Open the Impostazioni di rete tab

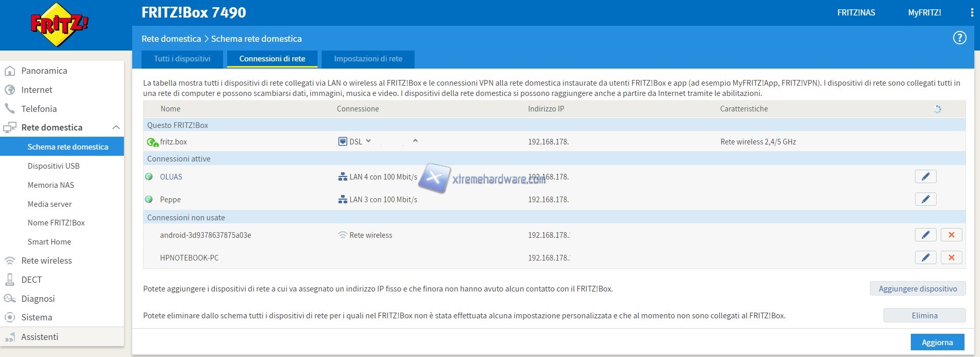368,59
